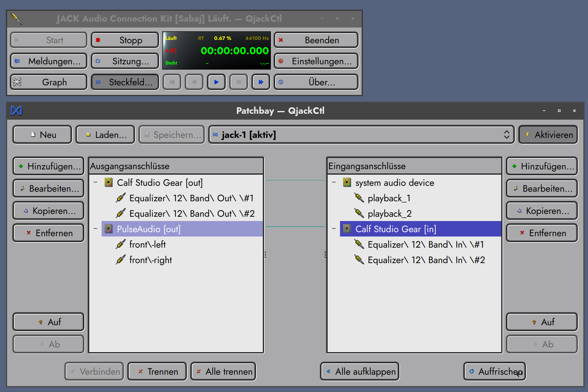This screenshot has height=392, width=588.
Task: Collapse the system audio device tree node
Action: click(x=334, y=182)
